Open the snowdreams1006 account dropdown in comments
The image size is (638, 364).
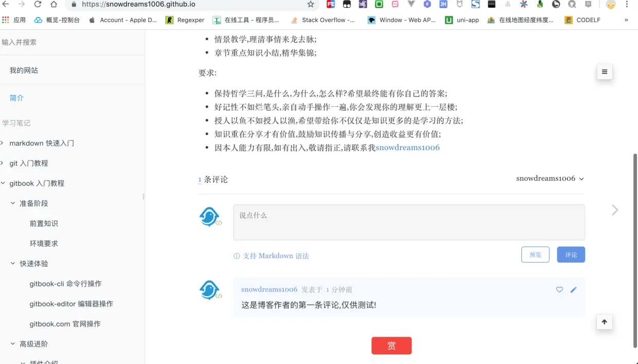click(x=550, y=178)
